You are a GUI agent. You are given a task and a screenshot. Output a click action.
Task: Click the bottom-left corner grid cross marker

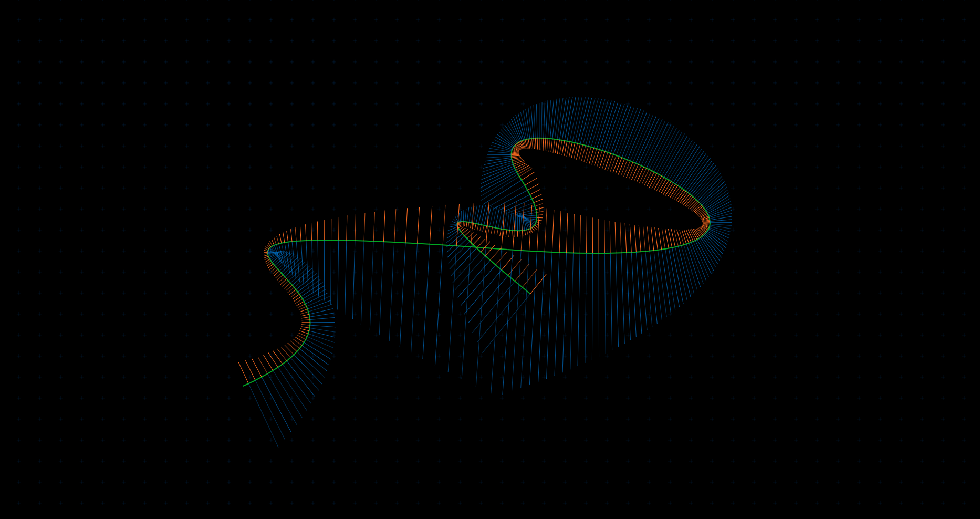click(x=19, y=503)
